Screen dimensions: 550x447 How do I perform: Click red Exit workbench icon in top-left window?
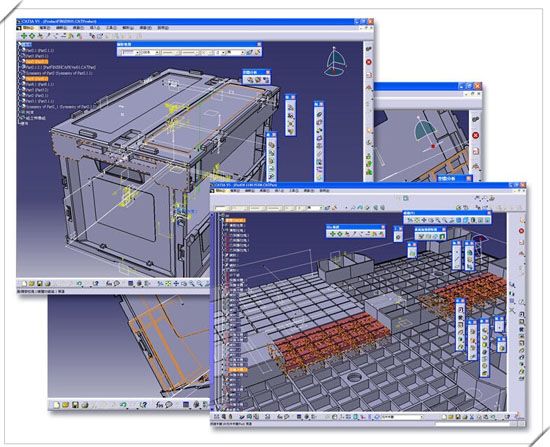(369, 62)
